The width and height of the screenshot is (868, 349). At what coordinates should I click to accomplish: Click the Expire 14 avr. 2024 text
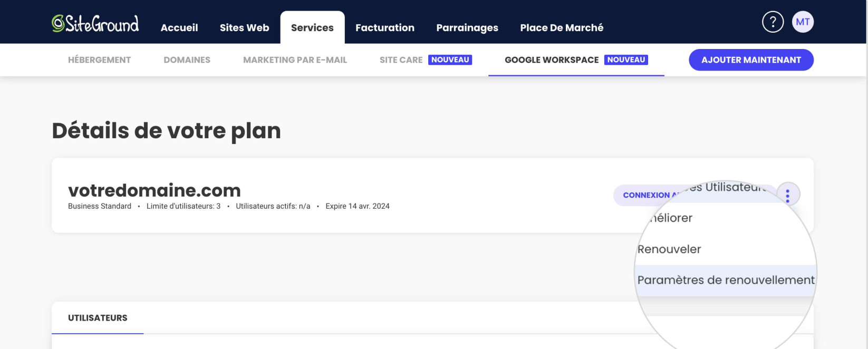point(358,206)
